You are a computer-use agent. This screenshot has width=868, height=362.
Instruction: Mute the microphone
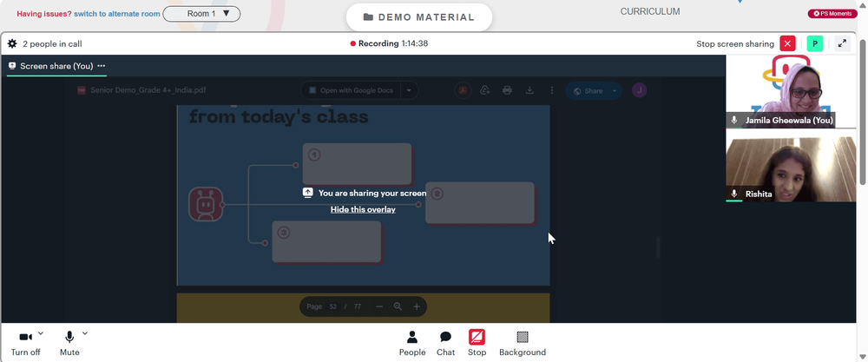coord(69,343)
